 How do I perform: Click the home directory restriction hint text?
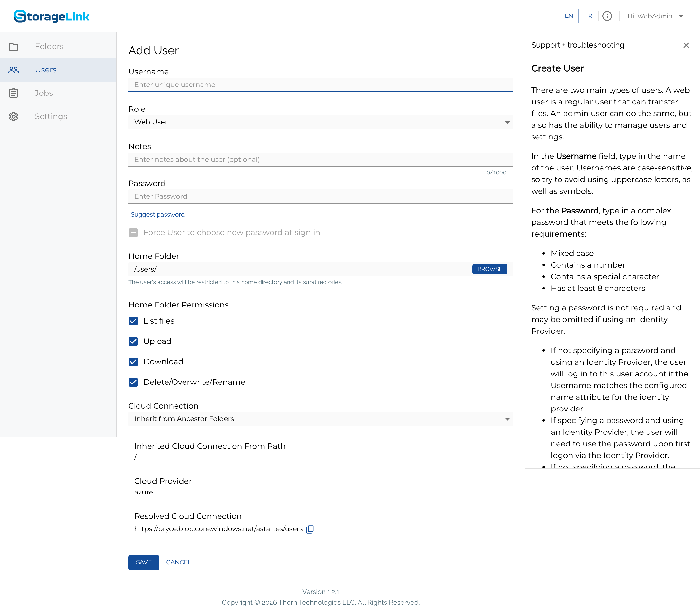point(235,282)
